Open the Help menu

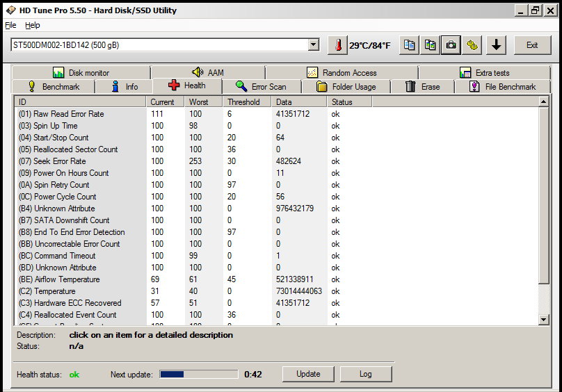pyautogui.click(x=33, y=25)
